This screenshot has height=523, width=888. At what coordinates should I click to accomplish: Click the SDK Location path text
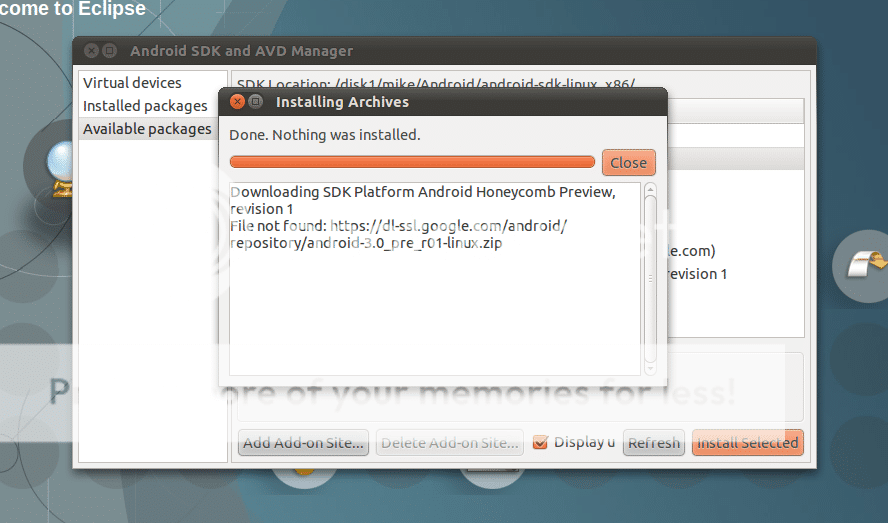click(436, 84)
